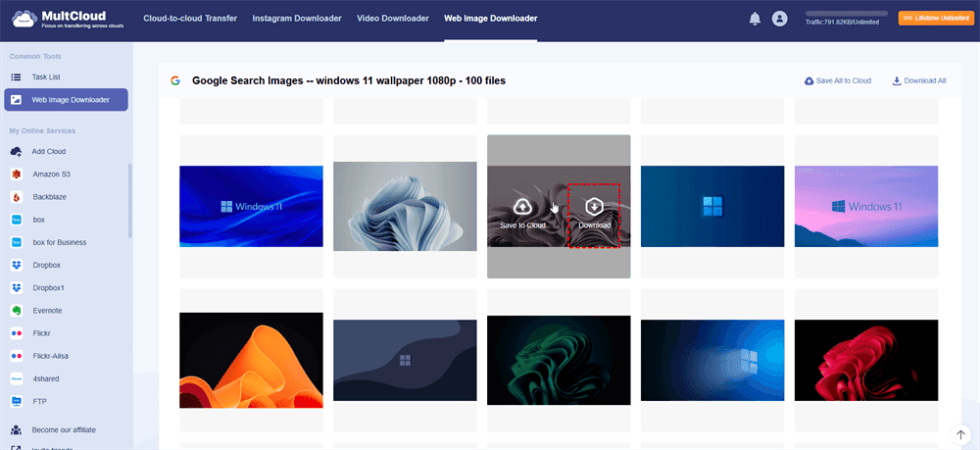Click the FTP icon
The width and height of the screenshot is (980, 450).
click(17, 401)
